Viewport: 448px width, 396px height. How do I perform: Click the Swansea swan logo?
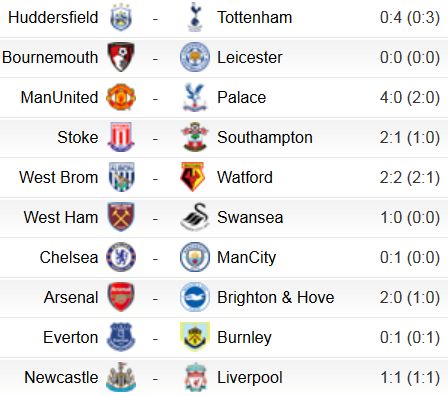(195, 217)
